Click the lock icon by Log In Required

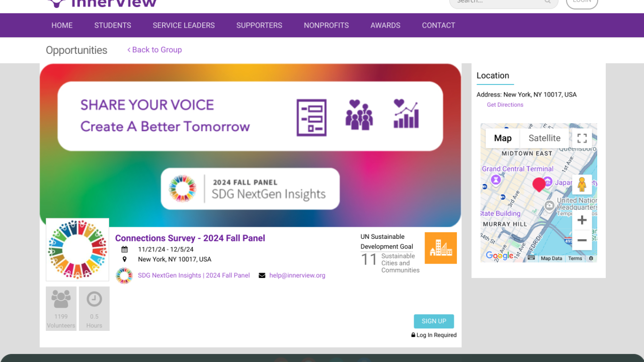413,335
